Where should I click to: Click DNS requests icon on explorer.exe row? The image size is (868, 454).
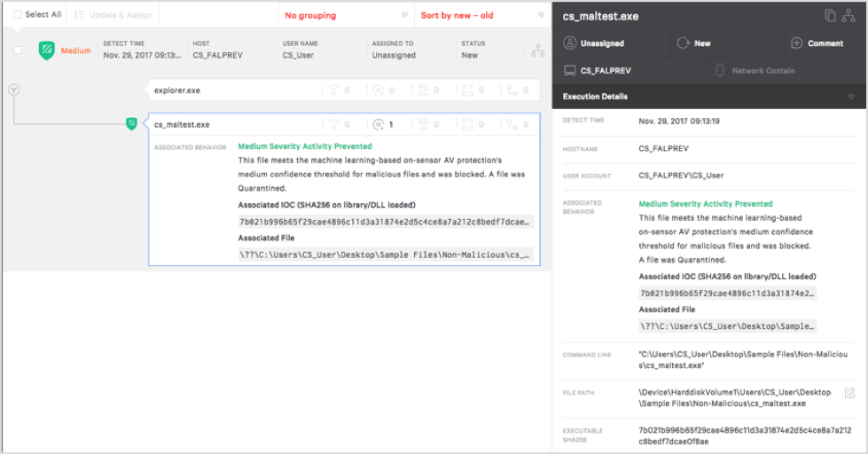click(379, 90)
